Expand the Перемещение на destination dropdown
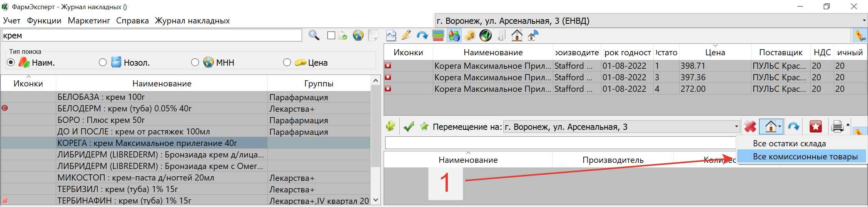The height and width of the screenshot is (207, 868). click(x=736, y=127)
